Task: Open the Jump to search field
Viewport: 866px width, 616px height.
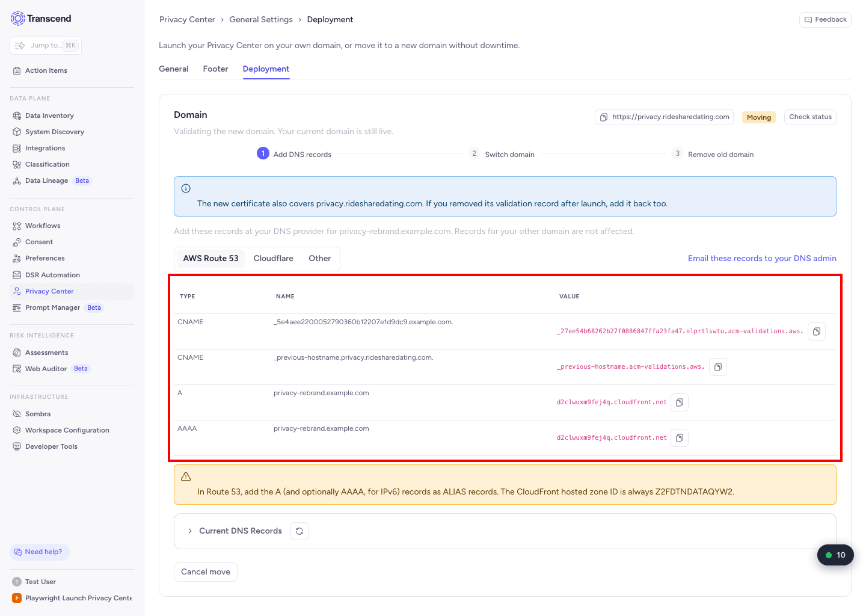Action: tap(46, 46)
